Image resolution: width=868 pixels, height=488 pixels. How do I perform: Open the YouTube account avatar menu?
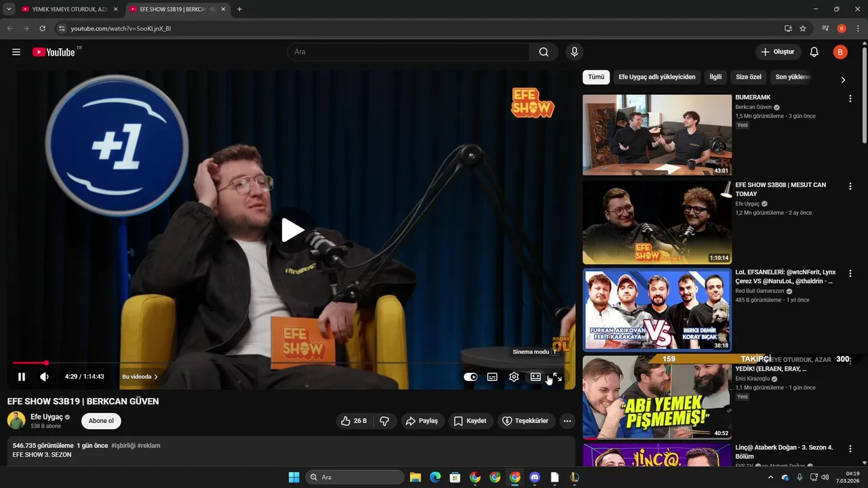(840, 52)
